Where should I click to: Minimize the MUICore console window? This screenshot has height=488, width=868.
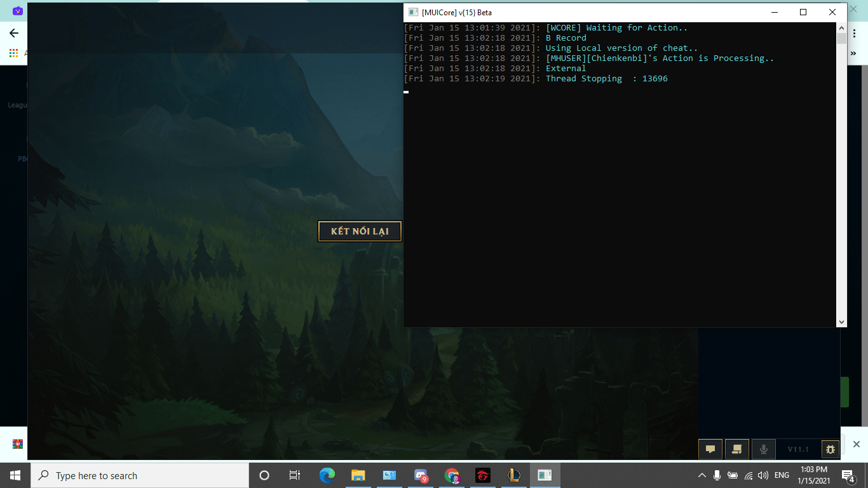point(775,12)
